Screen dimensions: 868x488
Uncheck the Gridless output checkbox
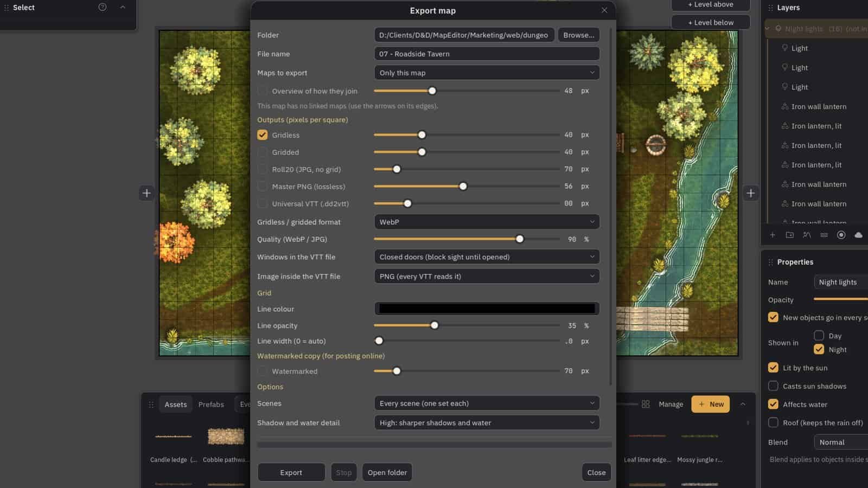coord(263,135)
